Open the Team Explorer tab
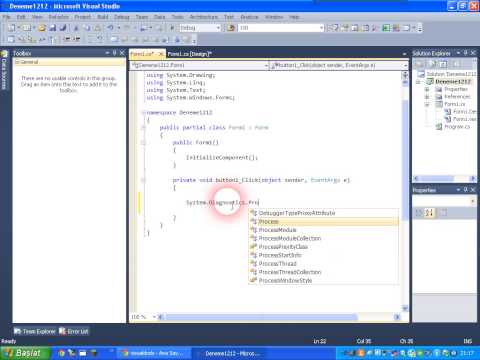 35,331
